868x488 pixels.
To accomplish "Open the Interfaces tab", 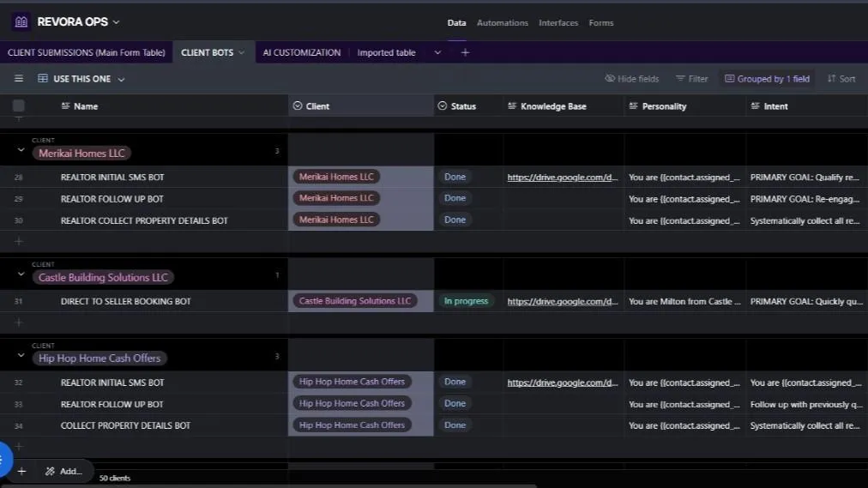I will (558, 22).
